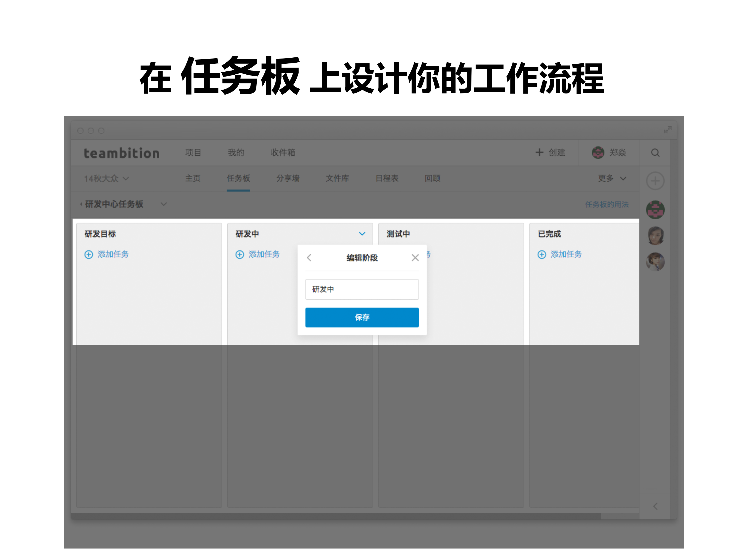Go to 收件箱 in the top menu
Viewport: 747px width, 560px height.
(x=283, y=153)
